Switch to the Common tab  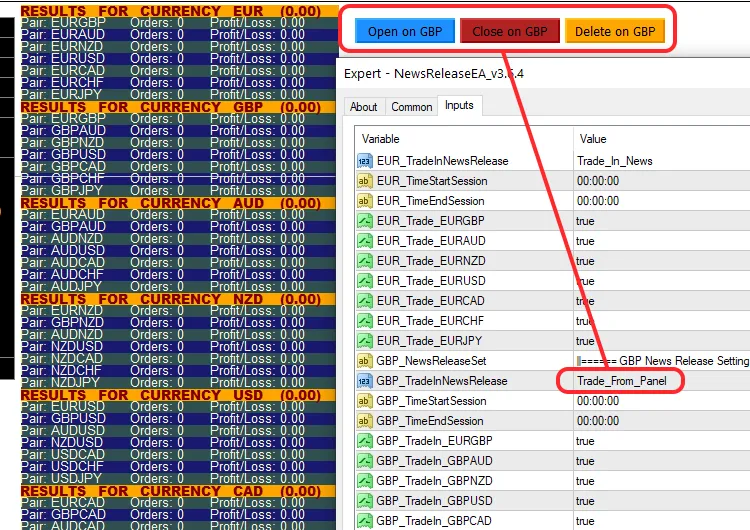pyautogui.click(x=411, y=107)
